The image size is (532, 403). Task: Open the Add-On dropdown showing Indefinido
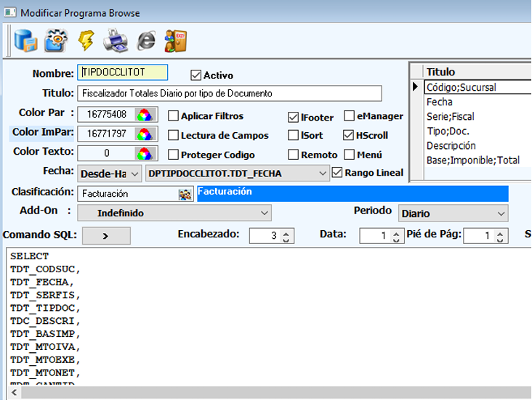pos(264,213)
